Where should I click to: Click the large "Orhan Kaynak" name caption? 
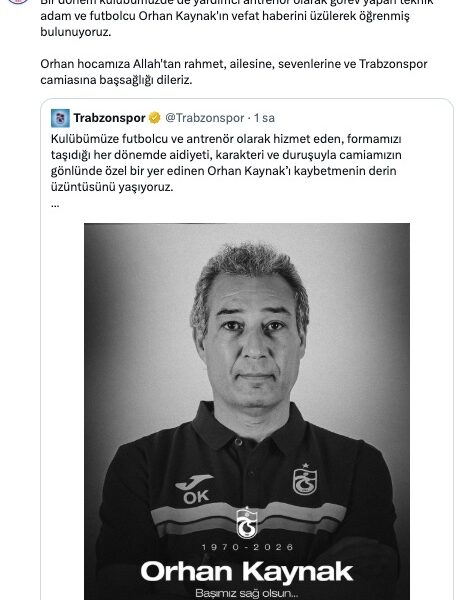247,572
